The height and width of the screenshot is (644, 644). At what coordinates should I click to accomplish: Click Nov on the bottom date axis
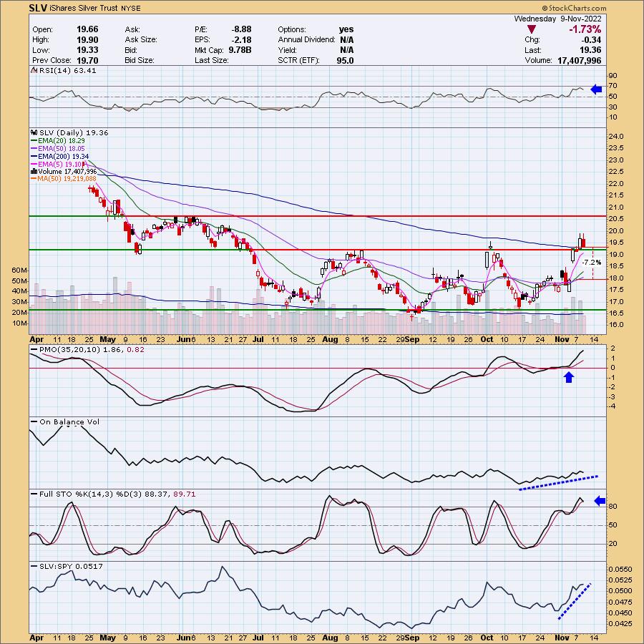click(562, 638)
